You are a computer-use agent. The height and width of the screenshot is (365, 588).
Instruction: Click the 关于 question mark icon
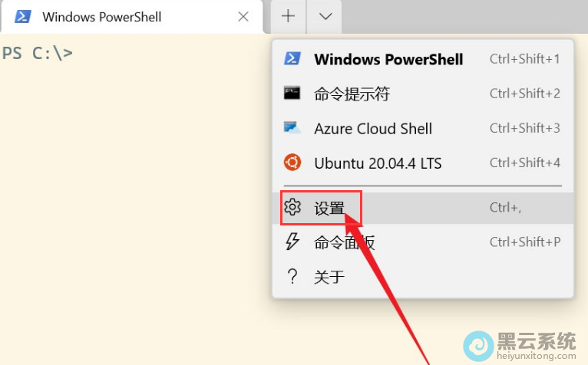point(292,277)
